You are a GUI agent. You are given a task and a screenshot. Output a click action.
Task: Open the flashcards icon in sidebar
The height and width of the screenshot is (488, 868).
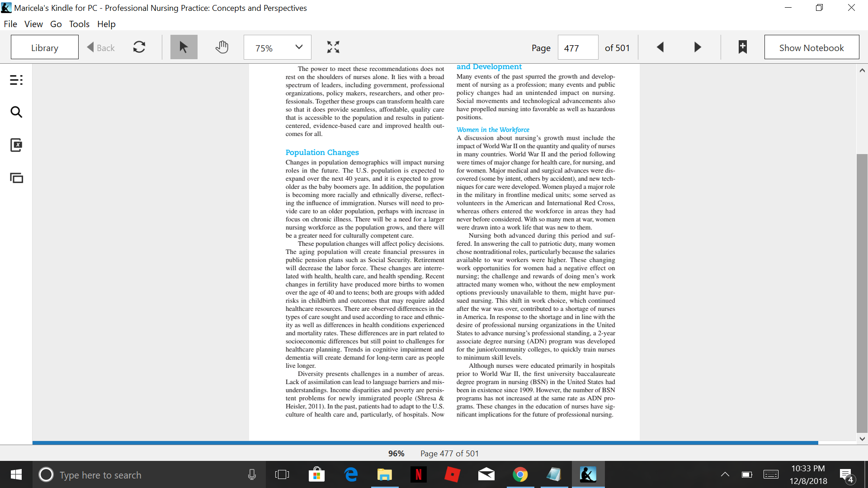16,178
